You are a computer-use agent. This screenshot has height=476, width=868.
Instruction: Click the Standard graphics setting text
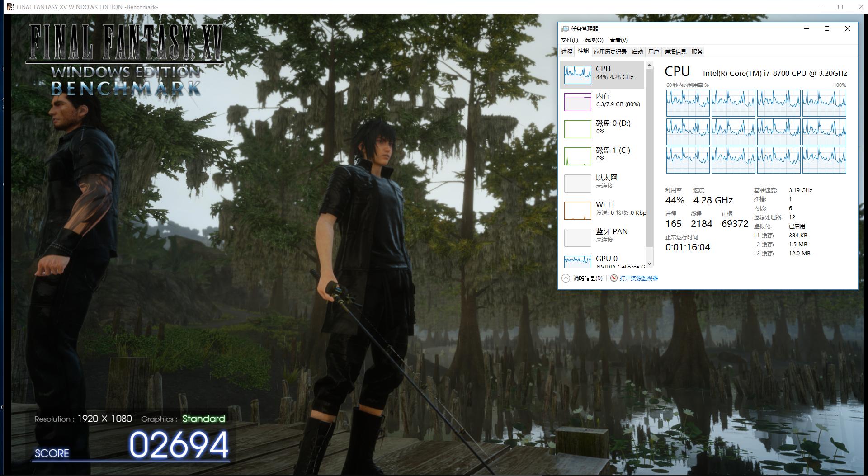point(203,419)
